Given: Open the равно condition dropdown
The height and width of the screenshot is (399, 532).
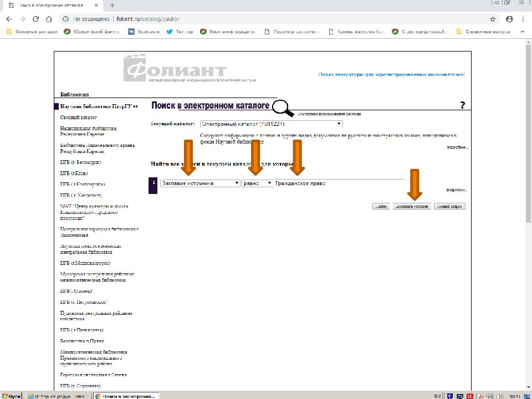Looking at the screenshot, I should [x=258, y=183].
